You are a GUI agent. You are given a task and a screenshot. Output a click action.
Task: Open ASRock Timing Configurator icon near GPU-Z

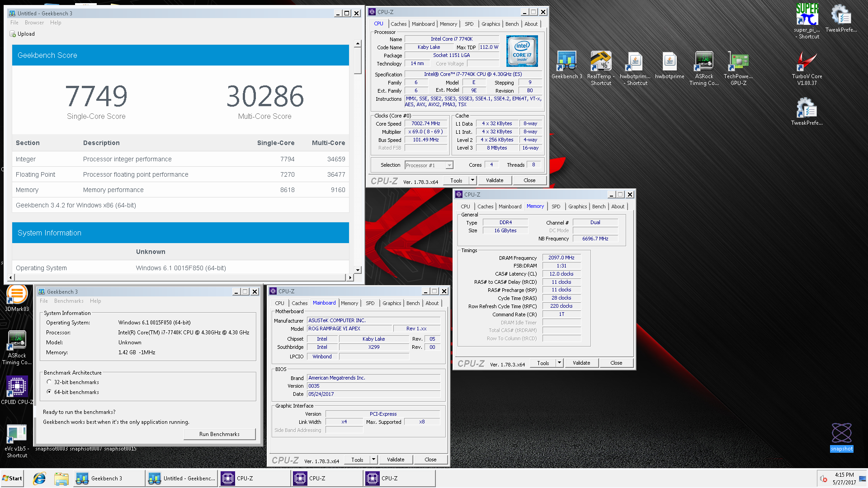704,68
